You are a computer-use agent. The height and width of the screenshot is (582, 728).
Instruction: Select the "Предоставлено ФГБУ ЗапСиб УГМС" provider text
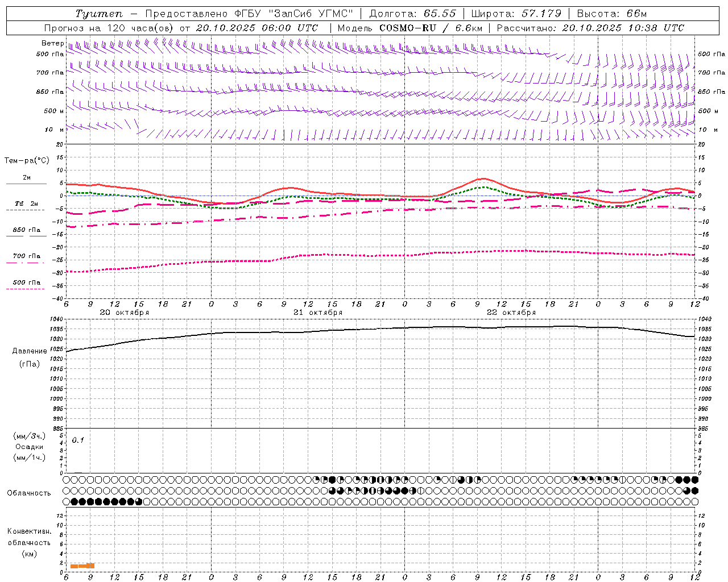249,14
